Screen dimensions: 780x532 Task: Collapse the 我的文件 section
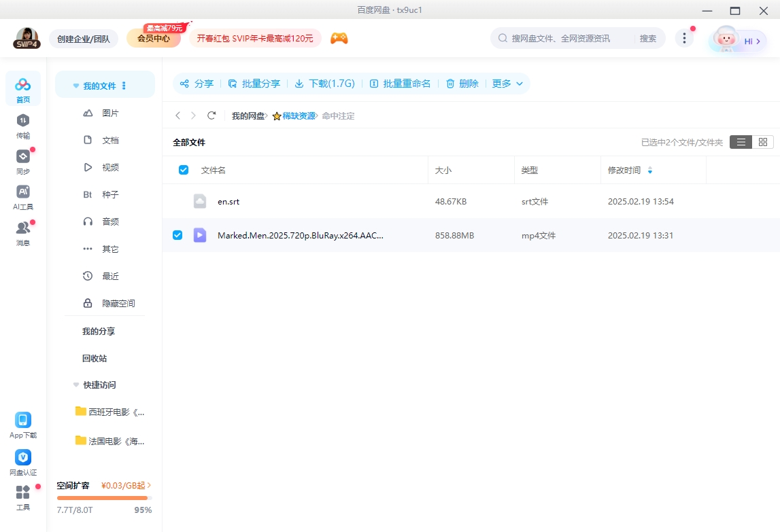75,85
